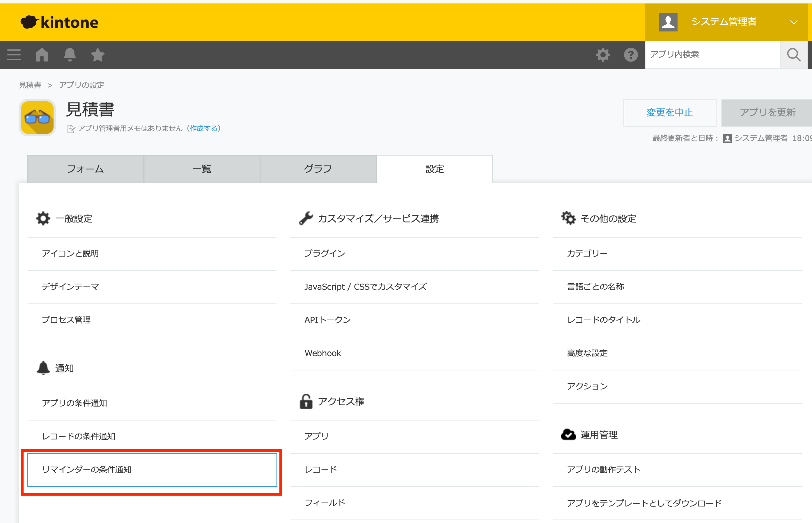Click the 変更を中止 link

pyautogui.click(x=669, y=112)
